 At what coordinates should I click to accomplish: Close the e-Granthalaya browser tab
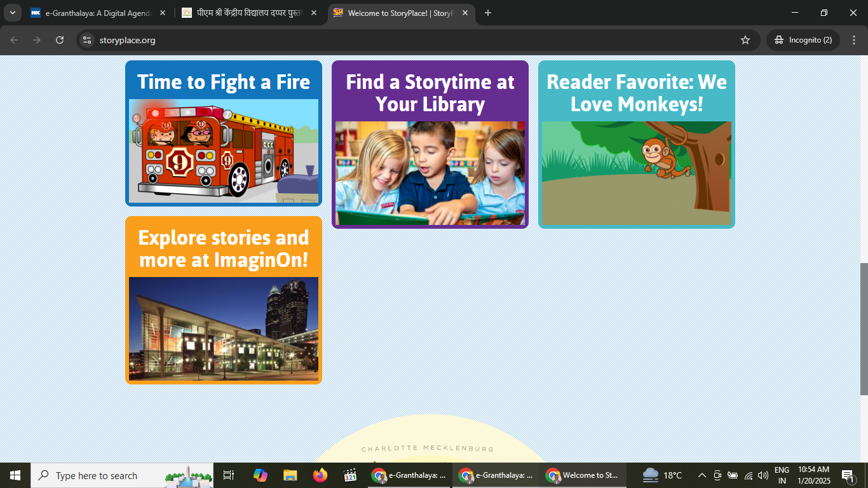pos(163,13)
